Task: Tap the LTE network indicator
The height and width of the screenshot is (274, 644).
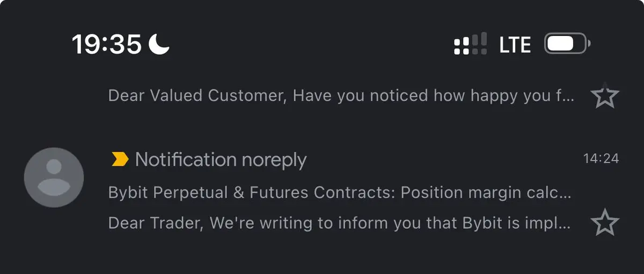Action: click(515, 45)
